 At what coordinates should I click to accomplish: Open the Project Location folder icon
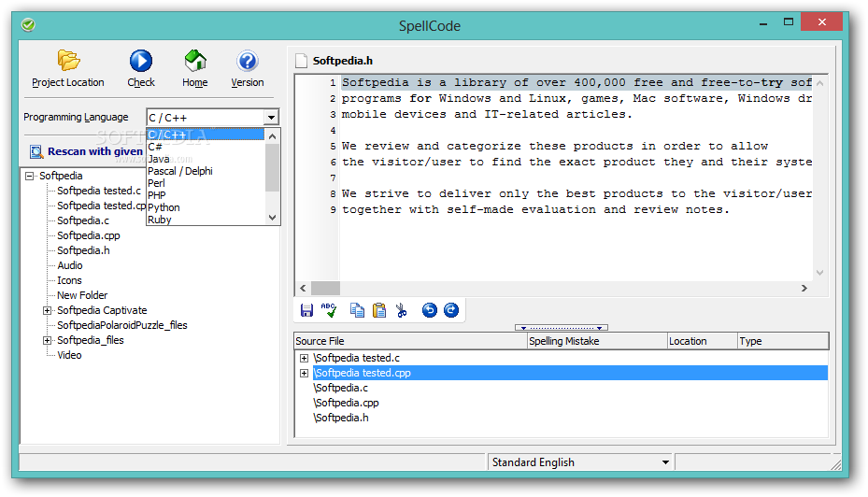(68, 61)
